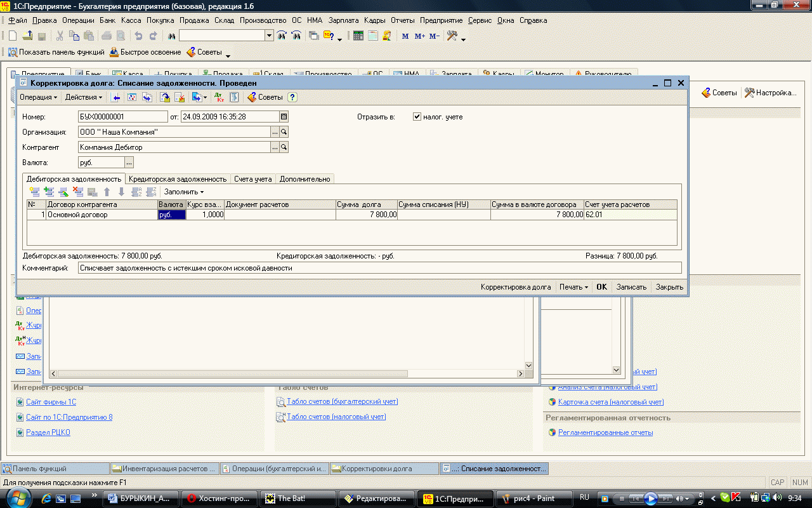Click the Записать button
812x508 pixels.
[631, 287]
